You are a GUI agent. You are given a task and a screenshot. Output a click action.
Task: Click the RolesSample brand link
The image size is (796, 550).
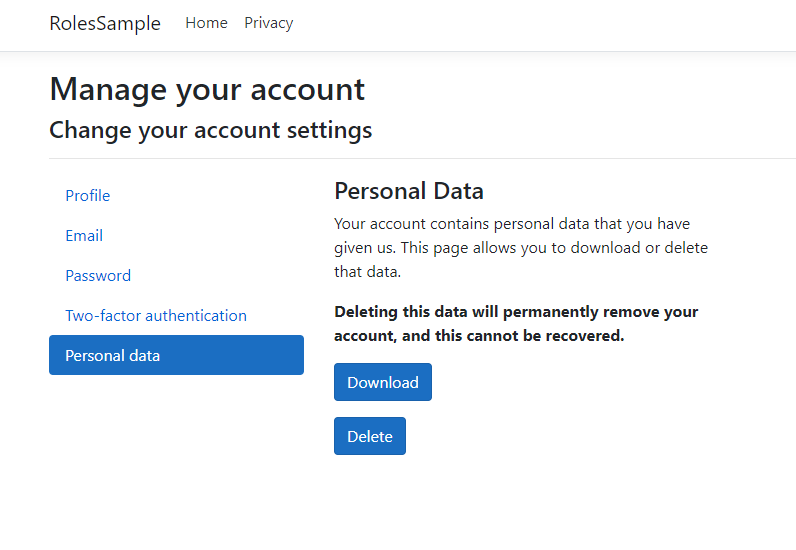(105, 24)
